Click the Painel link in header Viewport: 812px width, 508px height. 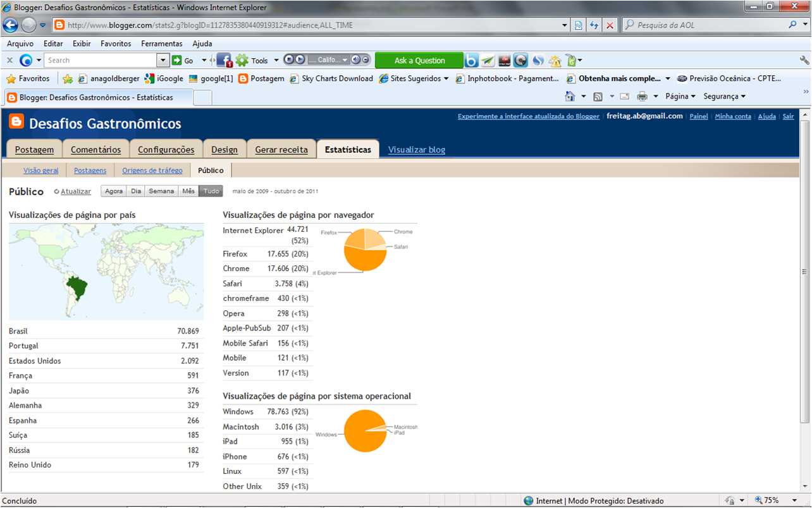point(699,116)
